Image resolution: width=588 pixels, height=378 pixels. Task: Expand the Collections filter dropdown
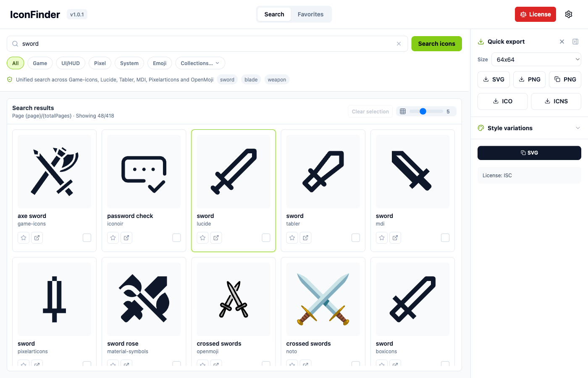coord(200,63)
